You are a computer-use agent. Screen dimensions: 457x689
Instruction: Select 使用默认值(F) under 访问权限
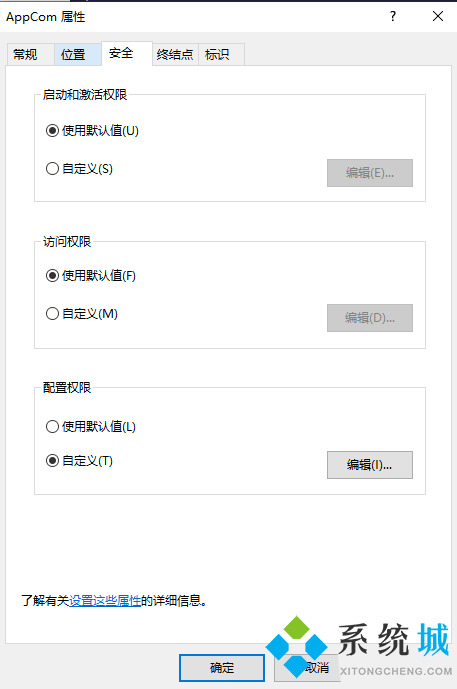91,276
